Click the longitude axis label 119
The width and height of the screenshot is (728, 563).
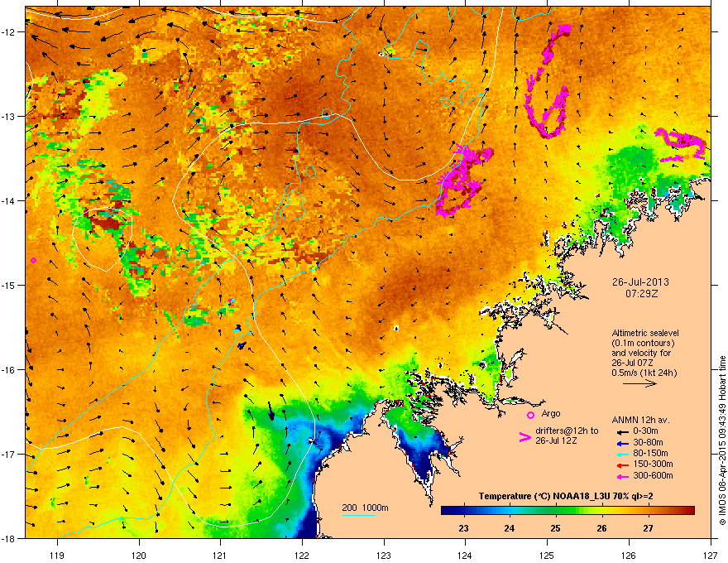[x=58, y=555]
